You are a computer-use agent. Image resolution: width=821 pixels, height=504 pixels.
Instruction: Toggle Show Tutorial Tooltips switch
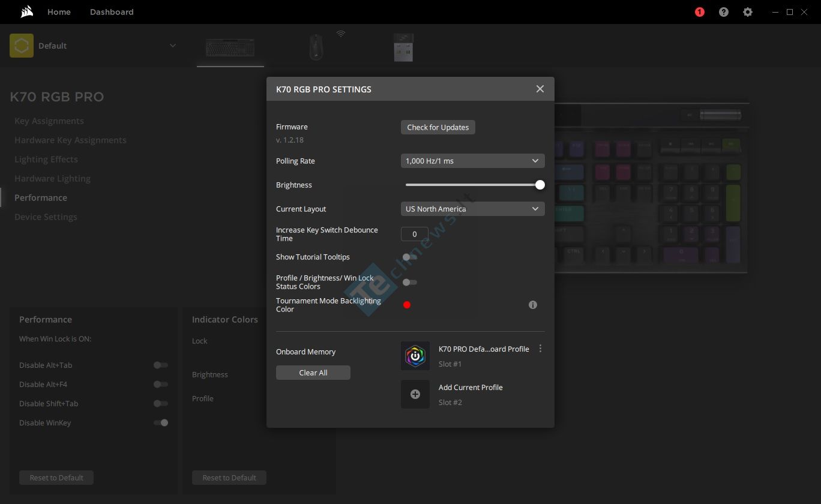coord(410,257)
